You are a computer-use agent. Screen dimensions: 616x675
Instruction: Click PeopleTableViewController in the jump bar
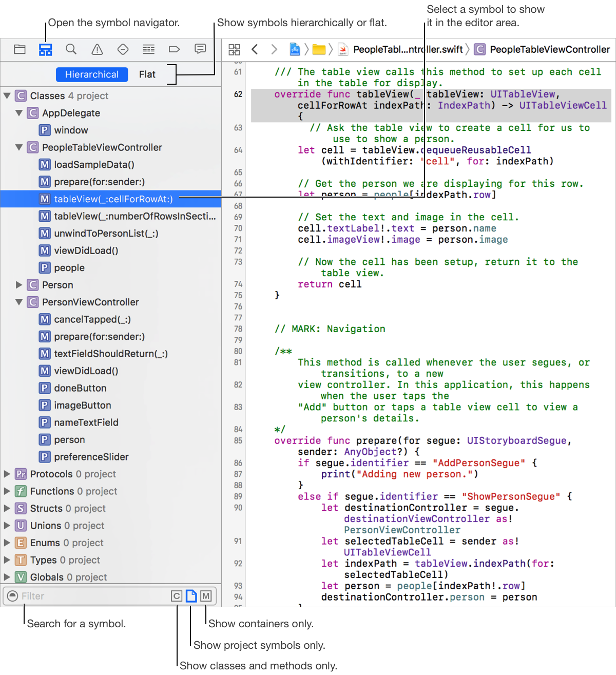click(x=549, y=49)
